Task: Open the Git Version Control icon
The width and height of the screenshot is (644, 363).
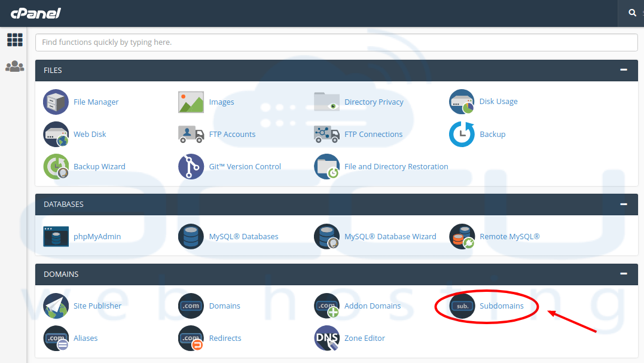Action: [191, 166]
